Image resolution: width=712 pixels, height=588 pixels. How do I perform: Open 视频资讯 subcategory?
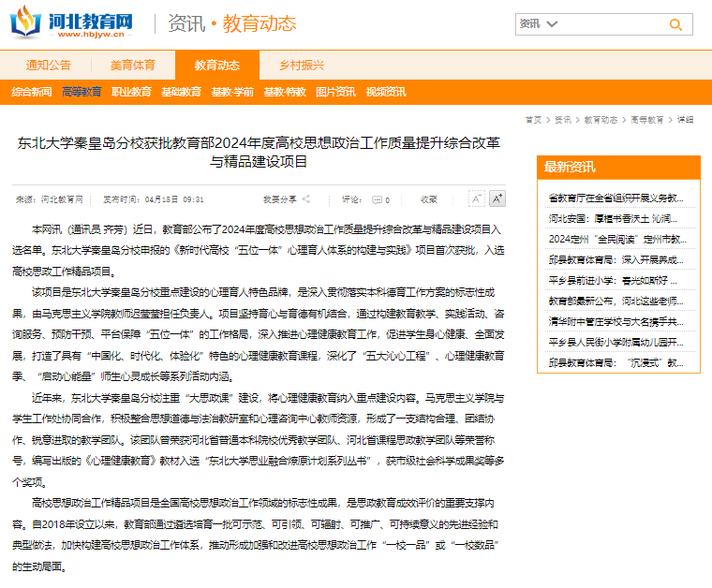coord(386,92)
